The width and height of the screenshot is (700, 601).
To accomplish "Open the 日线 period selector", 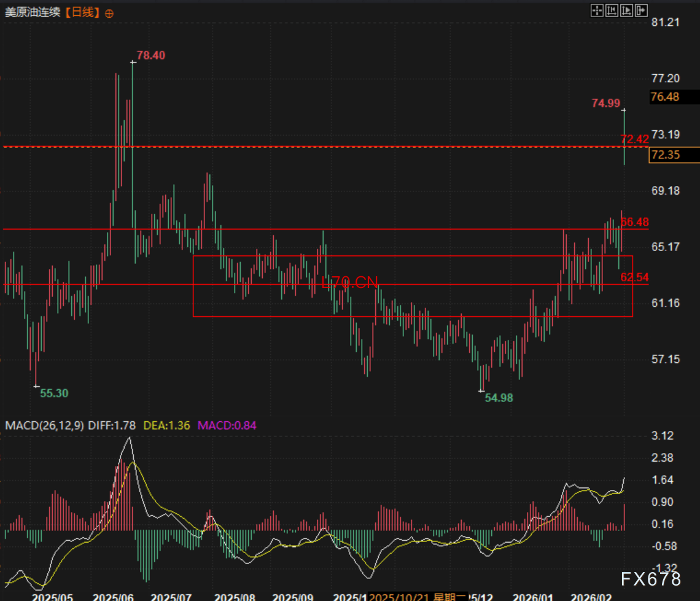I will (82, 12).
